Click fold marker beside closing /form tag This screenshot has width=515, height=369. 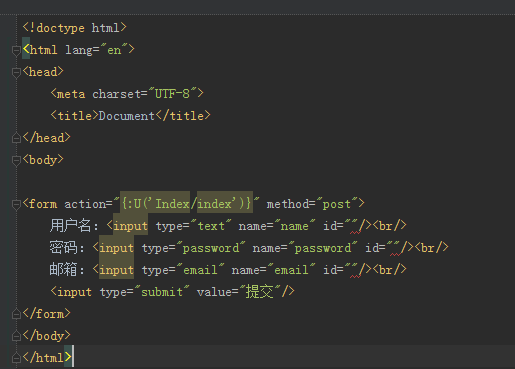click(x=16, y=314)
